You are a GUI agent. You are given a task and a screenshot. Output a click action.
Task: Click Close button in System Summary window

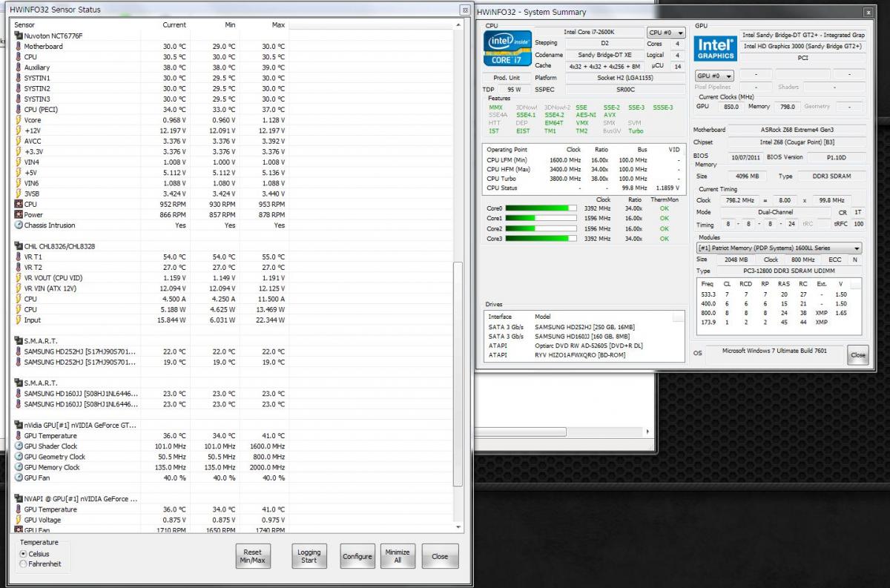858,354
